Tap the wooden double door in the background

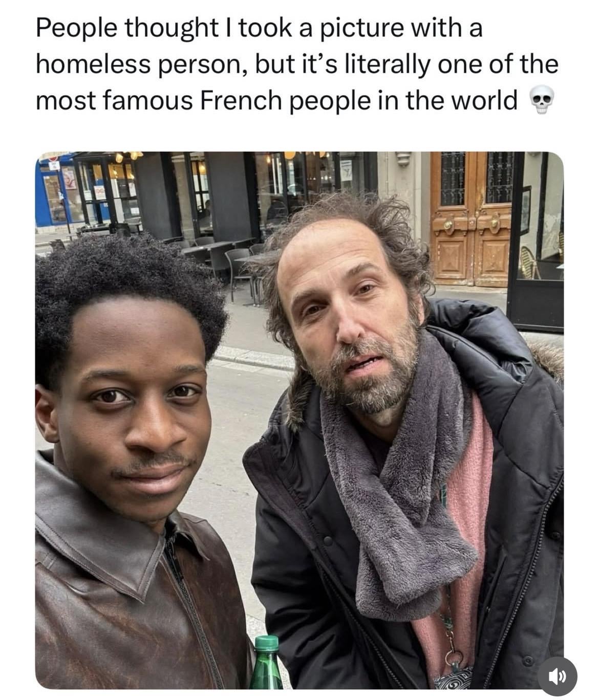point(471,219)
